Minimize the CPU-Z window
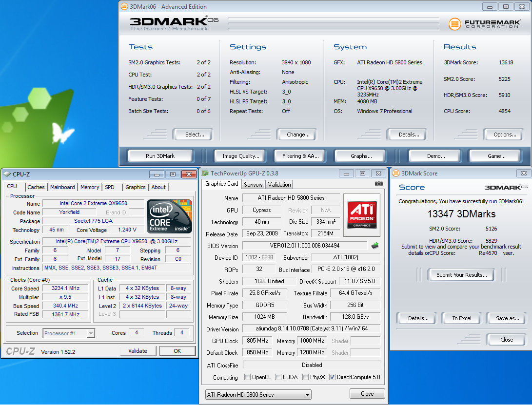Viewport: 532px width, 405px height. (157, 174)
